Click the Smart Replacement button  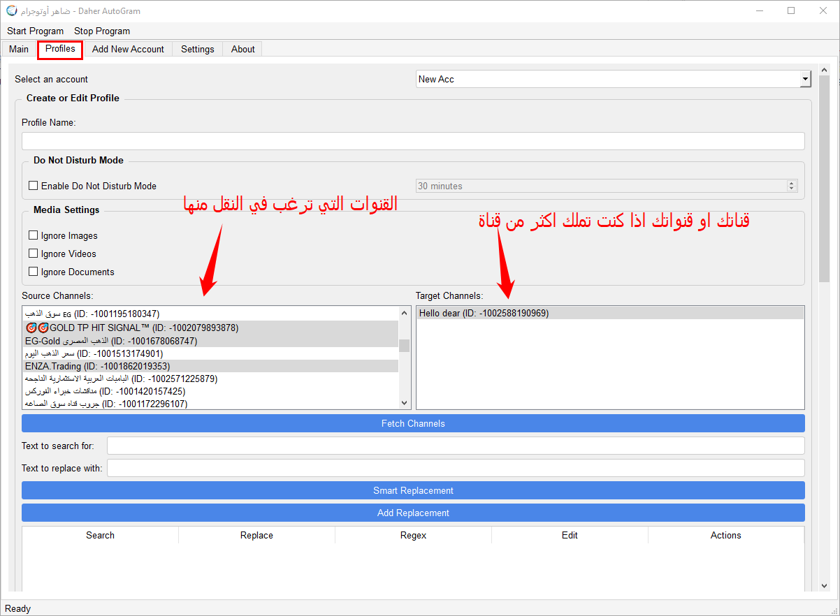coord(413,490)
